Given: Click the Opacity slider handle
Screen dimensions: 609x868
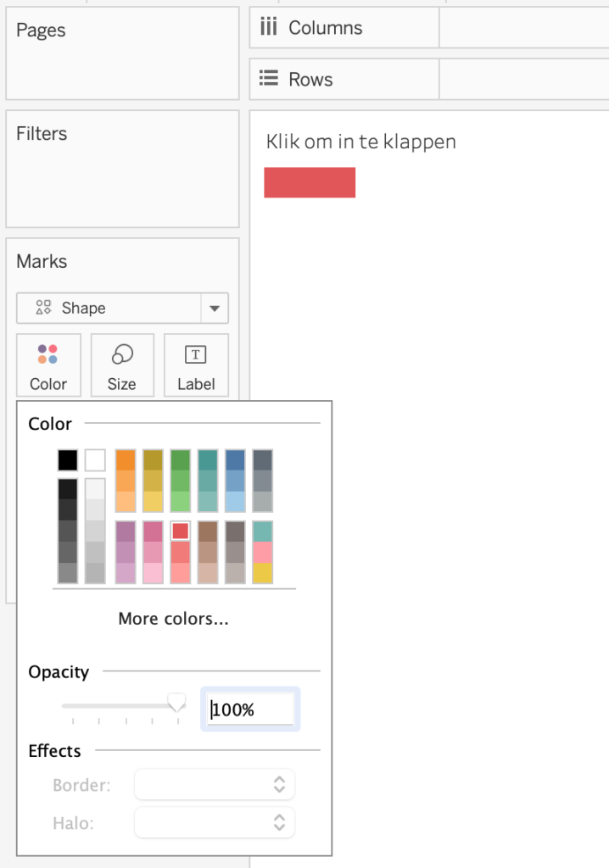Looking at the screenshot, I should pos(176,702).
